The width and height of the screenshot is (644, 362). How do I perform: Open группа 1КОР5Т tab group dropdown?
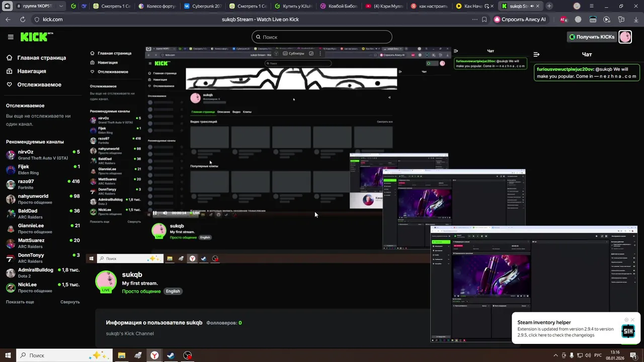point(40,6)
